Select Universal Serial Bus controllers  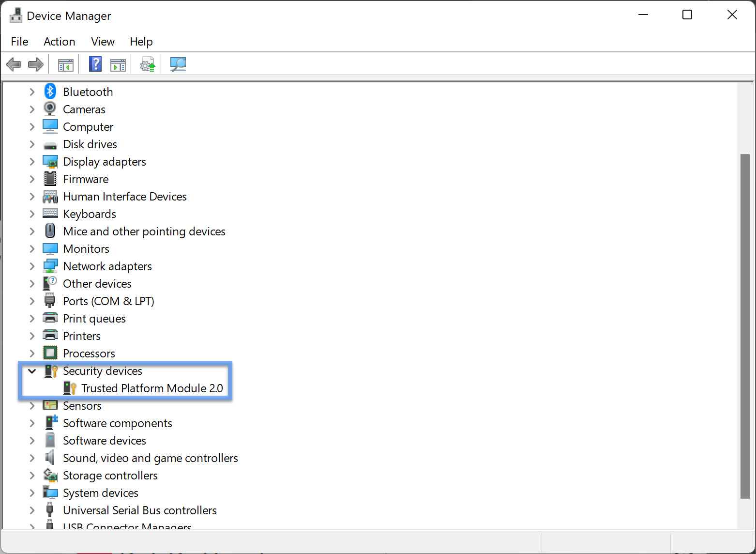[139, 510]
